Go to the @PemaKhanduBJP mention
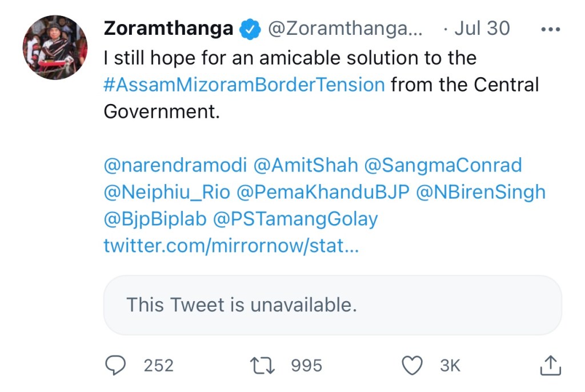This screenshot has height=392, width=585. click(323, 192)
